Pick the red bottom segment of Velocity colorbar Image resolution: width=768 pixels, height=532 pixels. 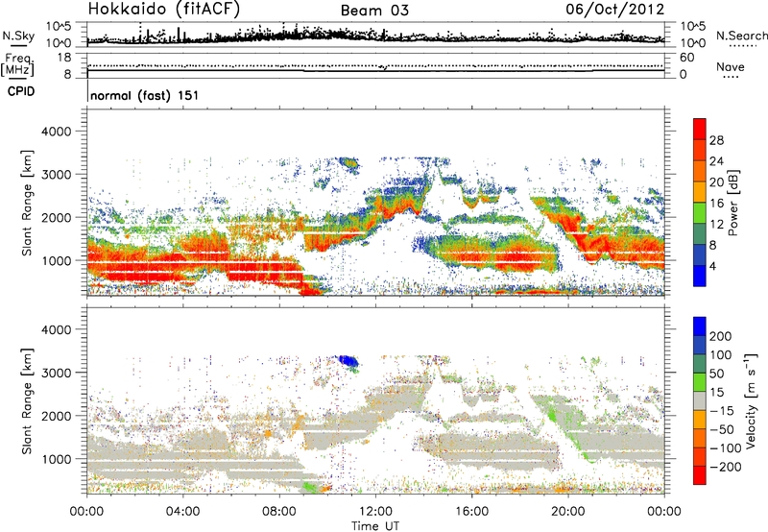700,475
